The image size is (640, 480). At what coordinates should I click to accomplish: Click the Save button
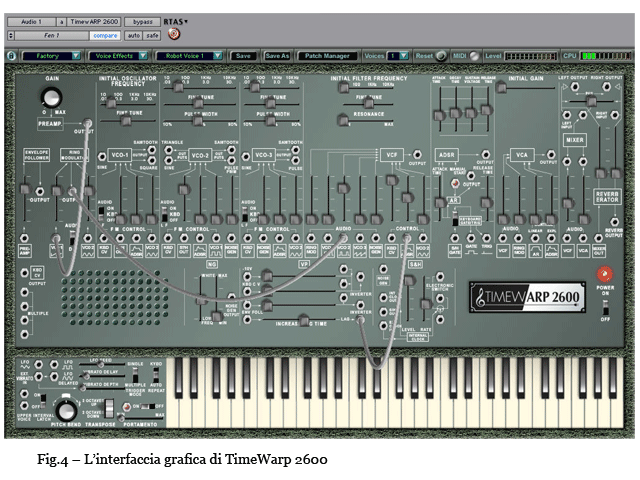click(243, 56)
